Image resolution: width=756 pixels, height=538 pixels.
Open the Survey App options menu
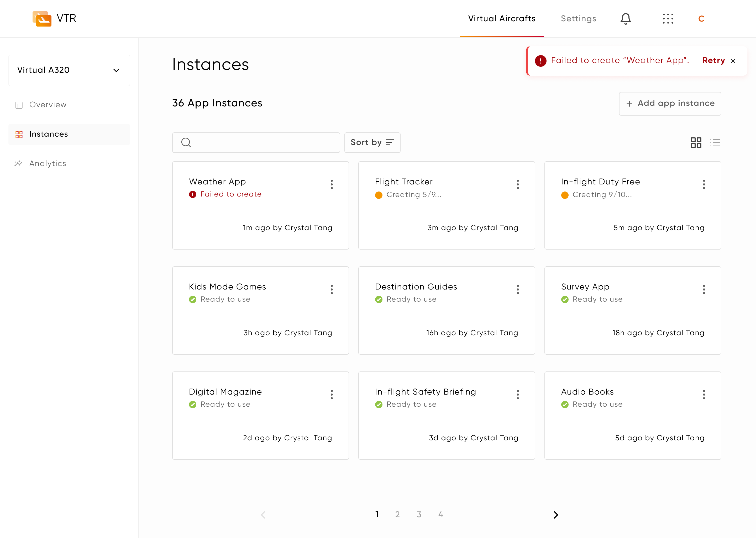(x=704, y=289)
